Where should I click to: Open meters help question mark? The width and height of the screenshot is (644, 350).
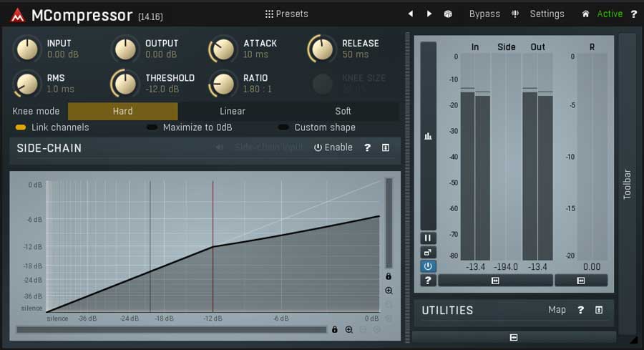pyautogui.click(x=428, y=280)
